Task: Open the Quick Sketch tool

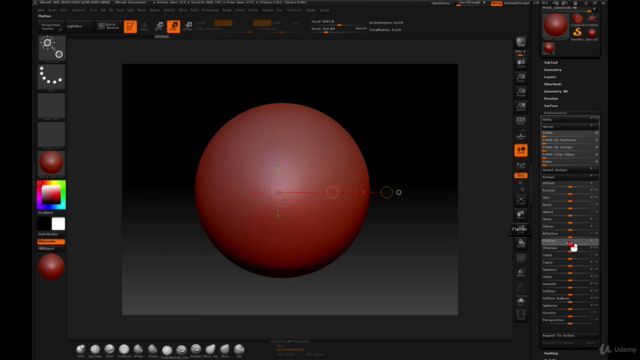Action: (x=109, y=26)
